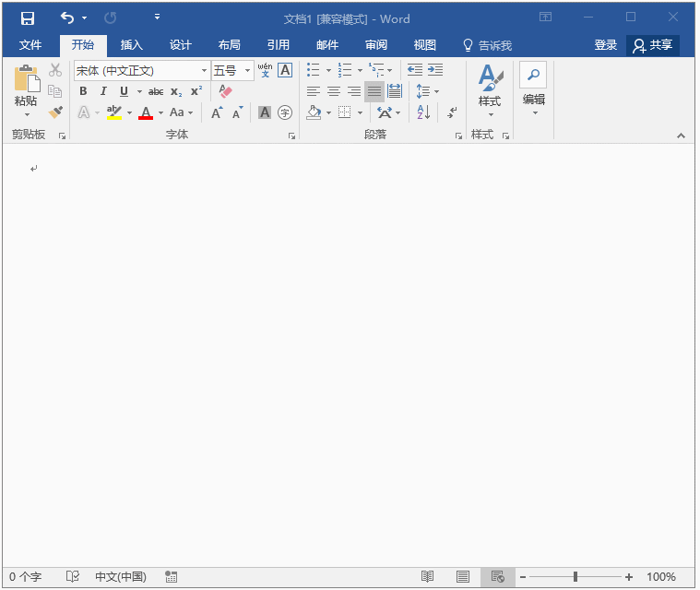Open the Find search icon in Editing
Screen dimensions: 700x590
click(533, 75)
